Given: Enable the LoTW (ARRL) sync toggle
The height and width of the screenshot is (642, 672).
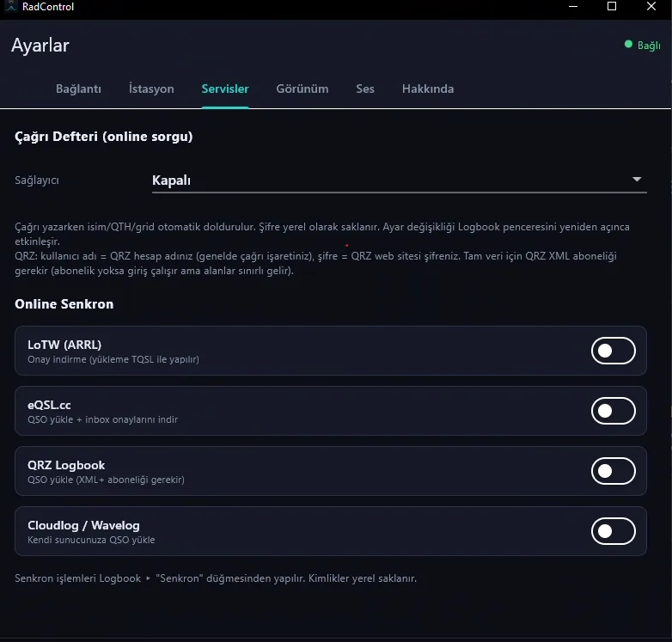Looking at the screenshot, I should point(614,351).
